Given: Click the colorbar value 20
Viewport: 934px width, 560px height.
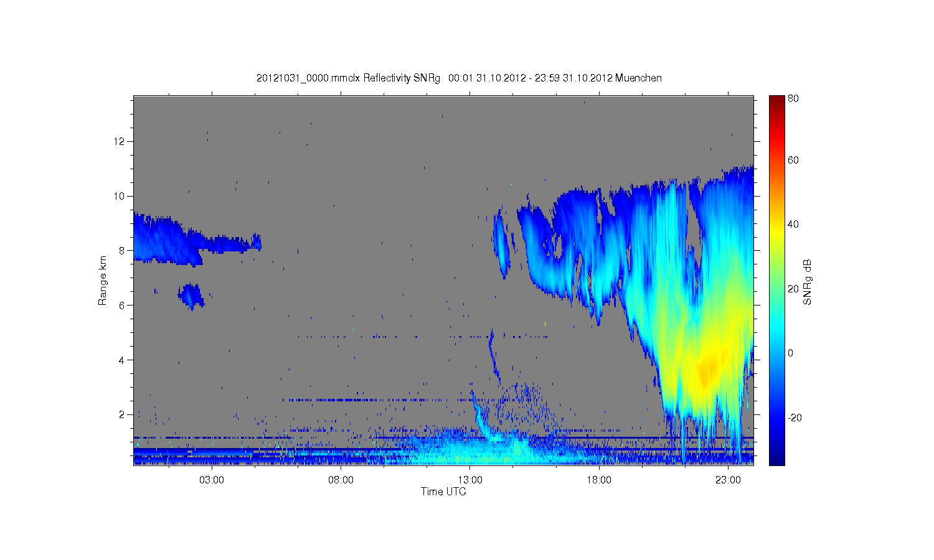Looking at the screenshot, I should (793, 289).
